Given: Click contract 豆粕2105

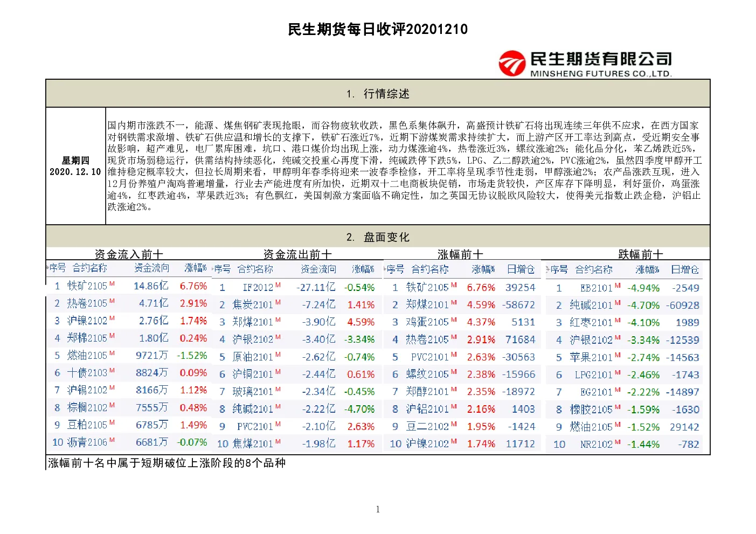Looking at the screenshot, I should tap(87, 425).
